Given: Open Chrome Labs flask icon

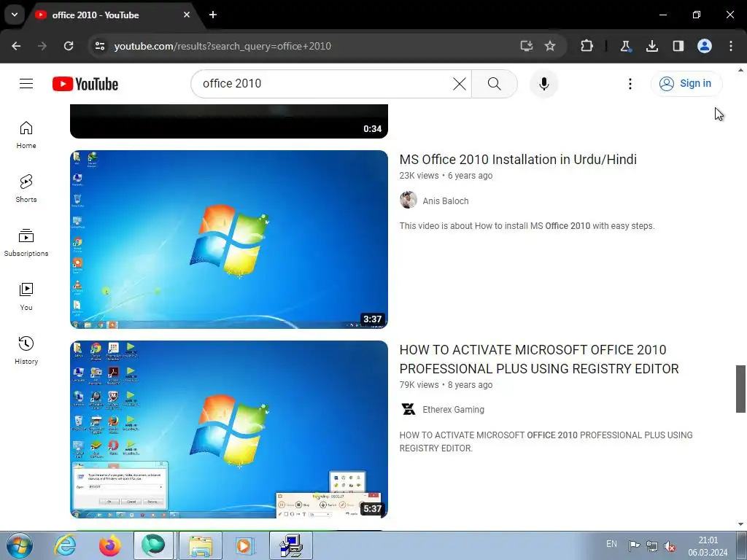Looking at the screenshot, I should (x=625, y=46).
